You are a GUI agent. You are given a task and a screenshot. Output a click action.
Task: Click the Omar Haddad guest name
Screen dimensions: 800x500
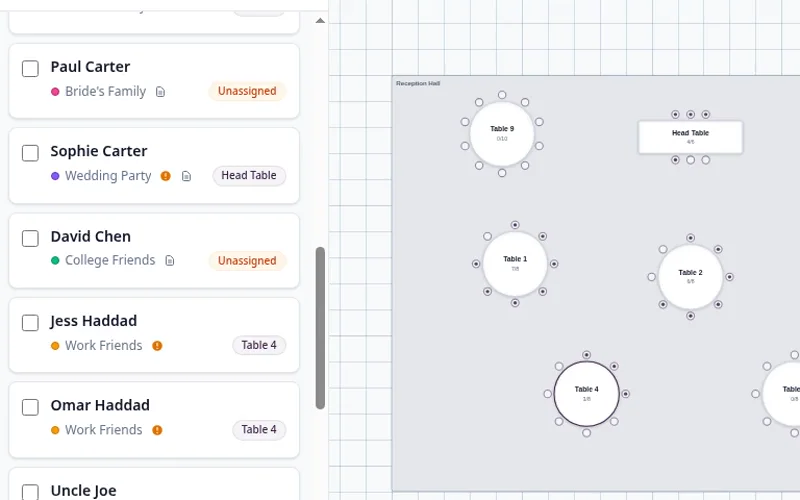click(100, 406)
